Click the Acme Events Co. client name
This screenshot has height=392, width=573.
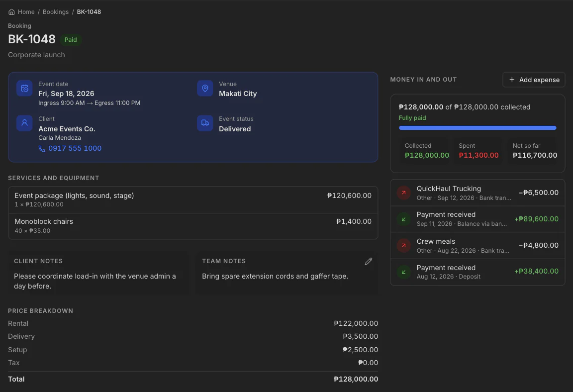[x=67, y=129]
